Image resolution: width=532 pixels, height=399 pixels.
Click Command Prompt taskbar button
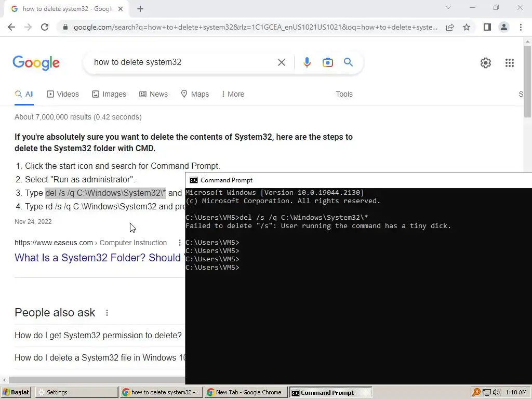330,393
